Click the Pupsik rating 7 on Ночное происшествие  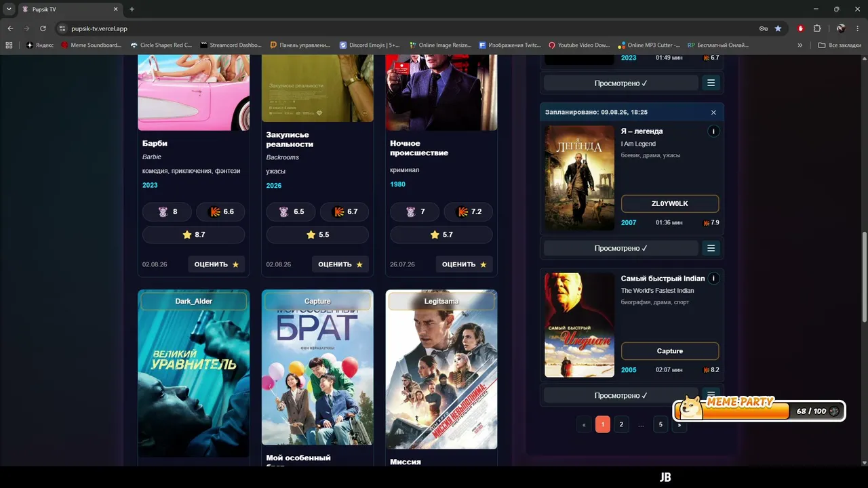click(x=415, y=211)
